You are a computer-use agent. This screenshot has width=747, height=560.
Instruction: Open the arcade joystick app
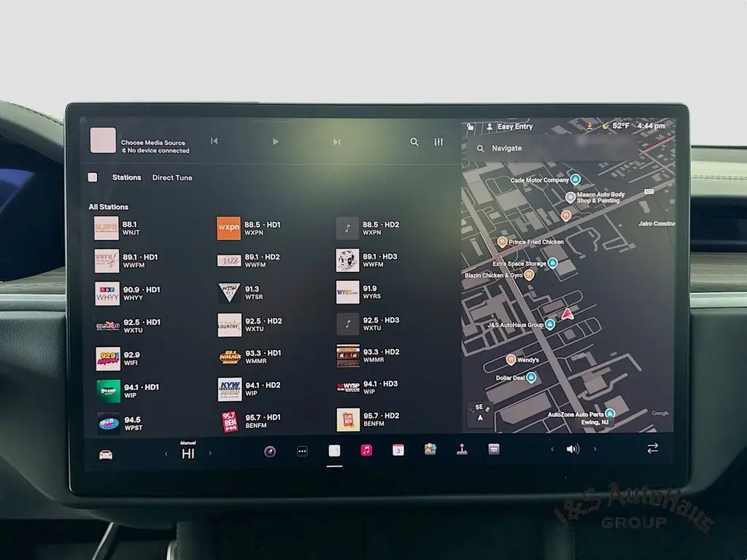[462, 450]
